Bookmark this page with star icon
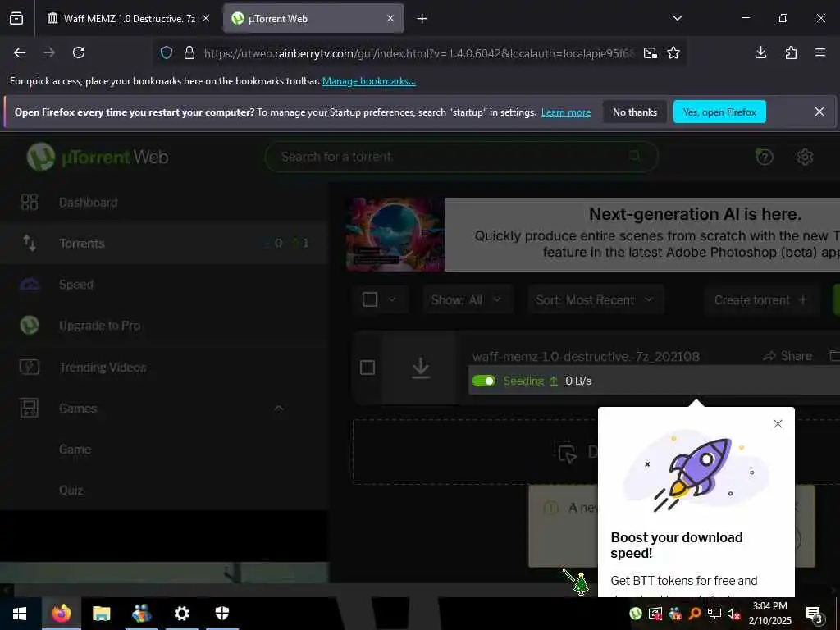 (x=673, y=53)
